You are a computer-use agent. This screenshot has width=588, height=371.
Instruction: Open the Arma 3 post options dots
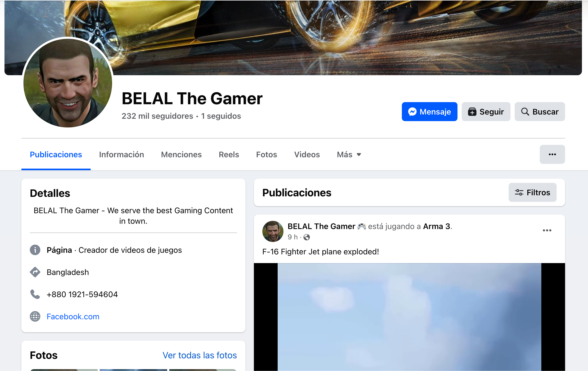(547, 230)
